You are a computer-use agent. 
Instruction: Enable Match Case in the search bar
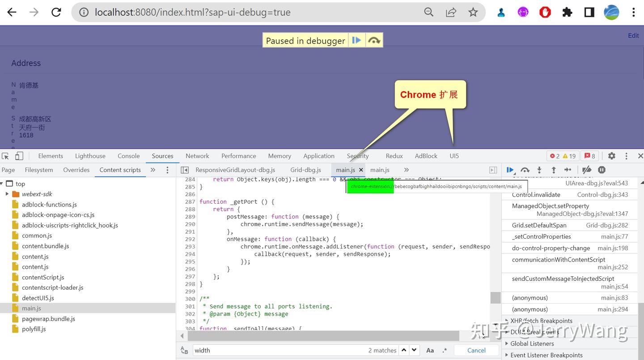click(x=430, y=350)
